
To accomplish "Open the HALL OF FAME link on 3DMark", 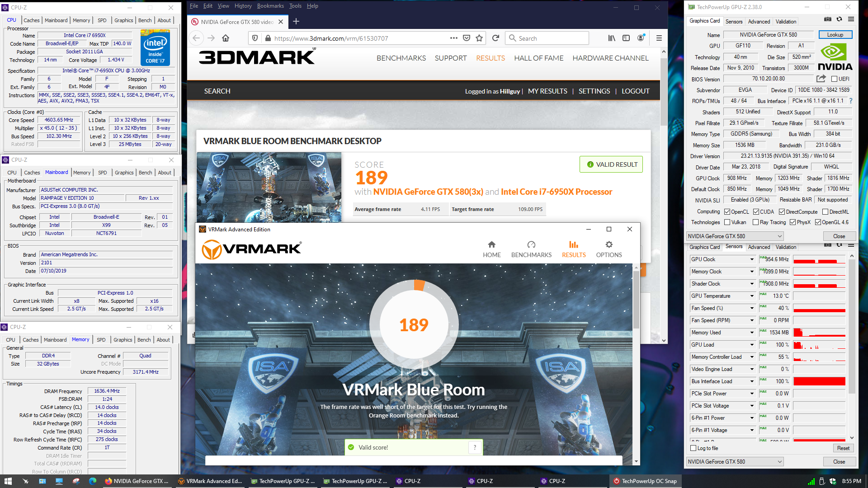I will (x=539, y=58).
